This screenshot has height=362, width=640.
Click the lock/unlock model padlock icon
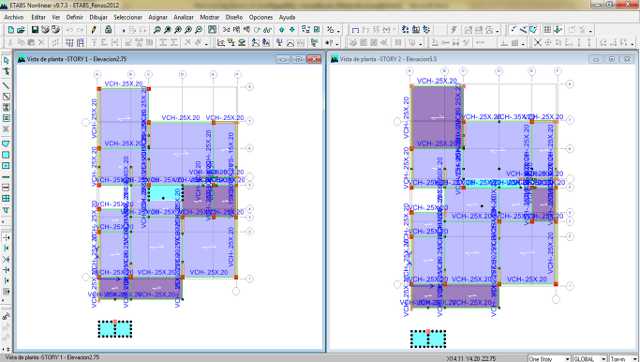108,30
